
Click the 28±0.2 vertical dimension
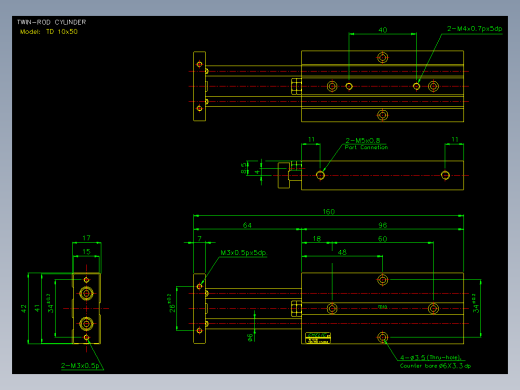[172, 303]
